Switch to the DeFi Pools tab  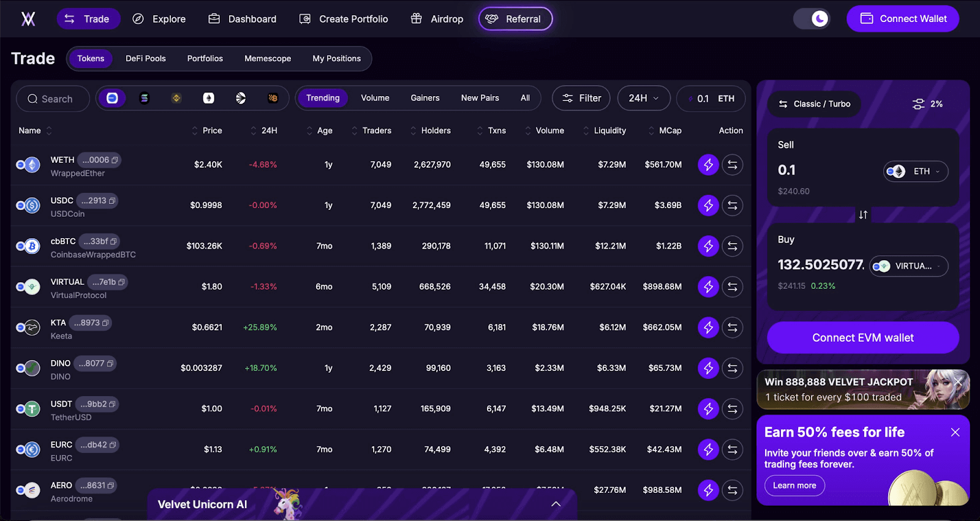(146, 59)
